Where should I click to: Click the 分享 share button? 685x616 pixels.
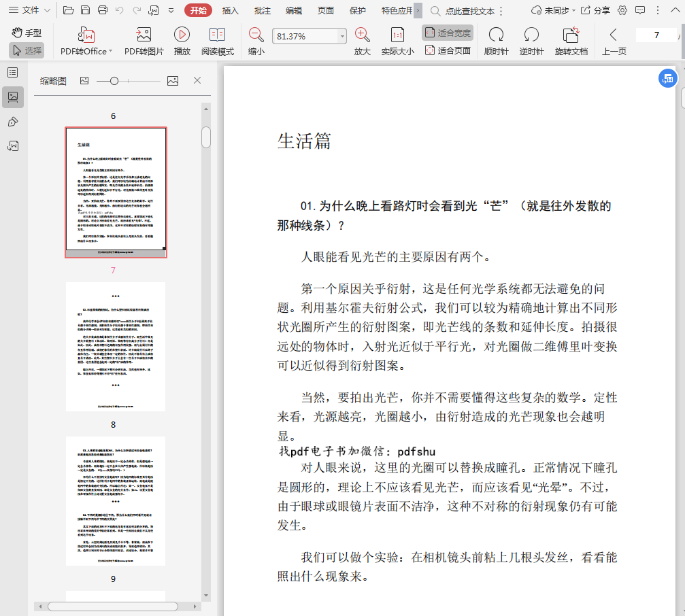point(595,10)
